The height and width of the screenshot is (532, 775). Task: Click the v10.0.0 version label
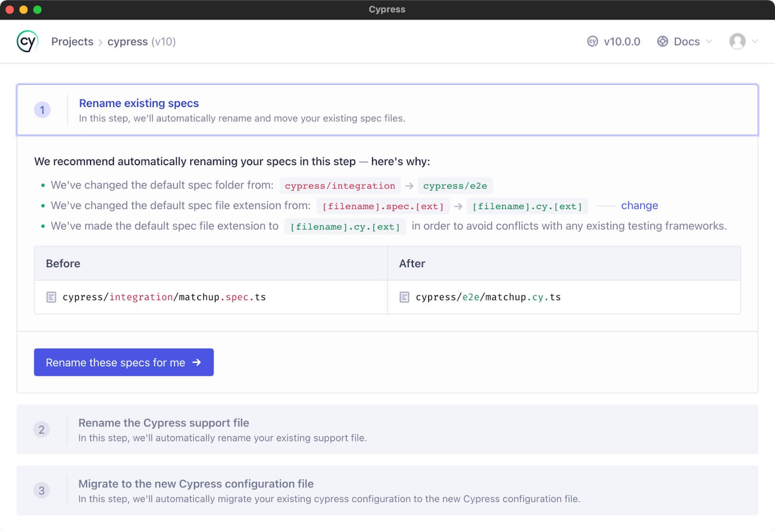622,42
